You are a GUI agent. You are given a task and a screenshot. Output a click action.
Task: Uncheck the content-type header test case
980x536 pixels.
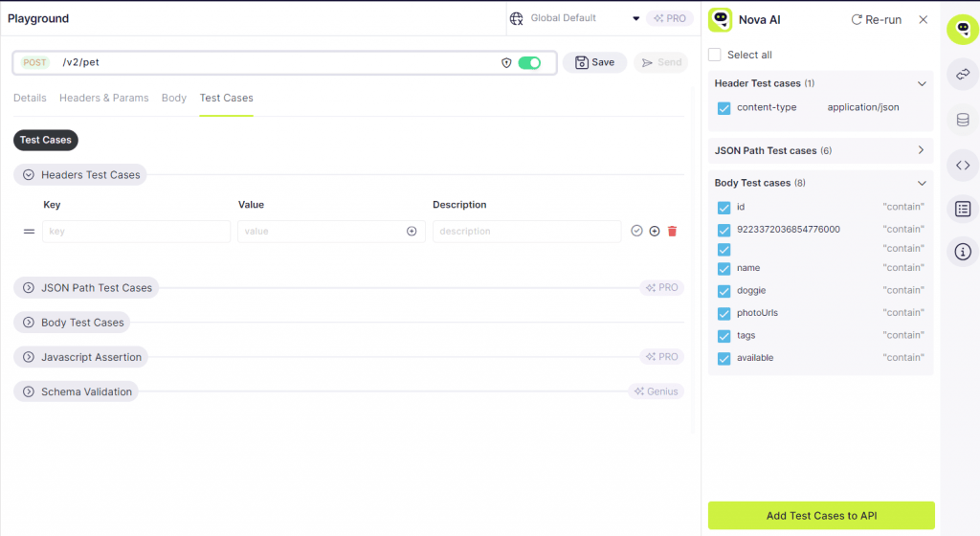724,108
